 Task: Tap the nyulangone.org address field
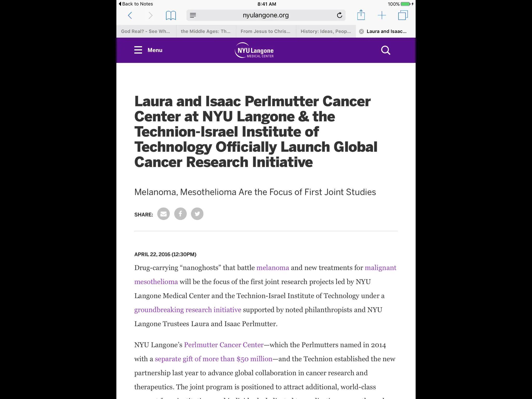[265, 15]
